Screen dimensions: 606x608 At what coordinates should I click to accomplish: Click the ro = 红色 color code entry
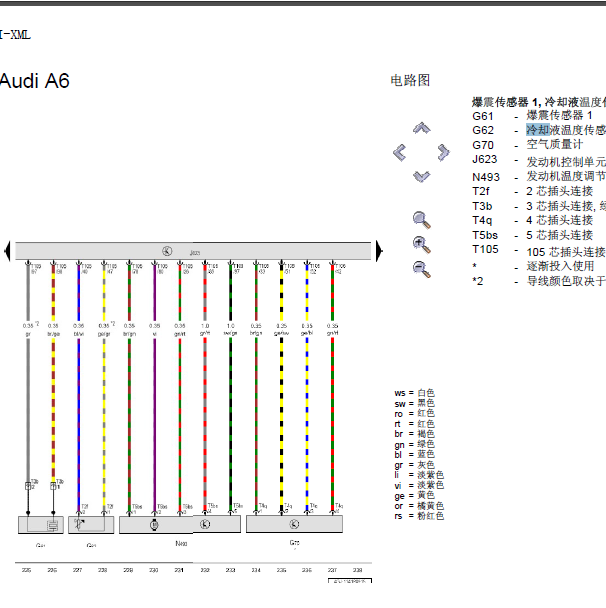414,413
